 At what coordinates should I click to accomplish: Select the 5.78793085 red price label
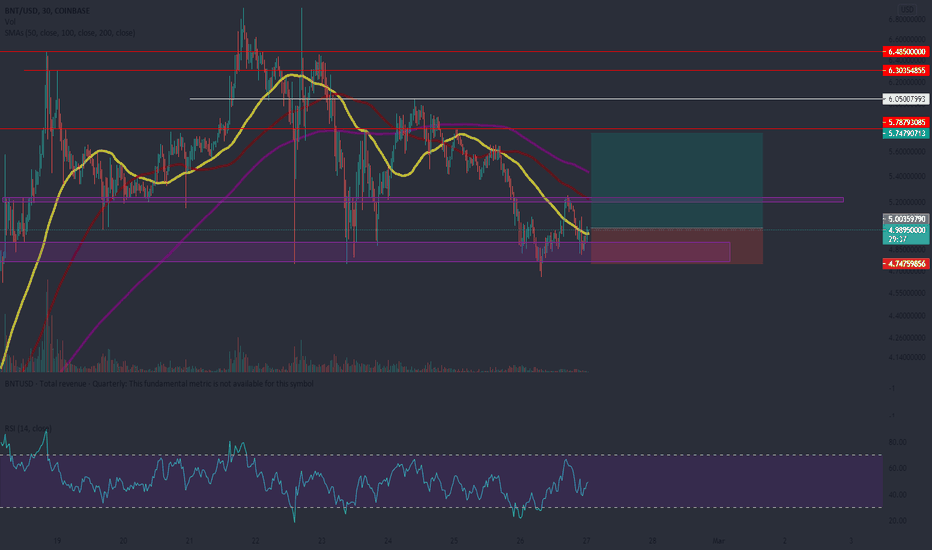[x=906, y=122]
